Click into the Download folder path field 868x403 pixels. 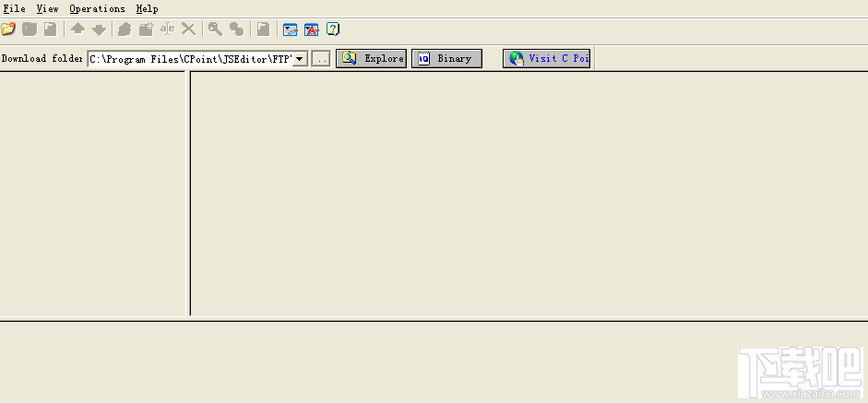[190, 59]
